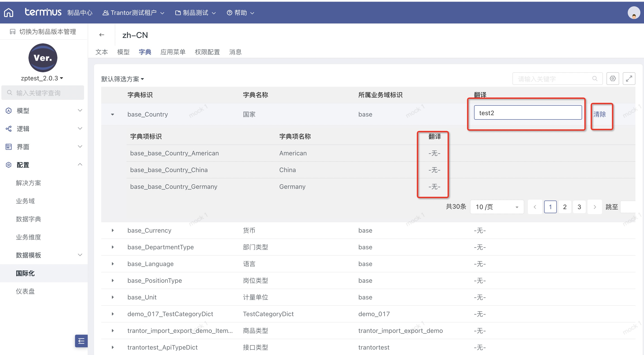
Task: Click the 逻辑 sidebar icon
Action: 9,129
